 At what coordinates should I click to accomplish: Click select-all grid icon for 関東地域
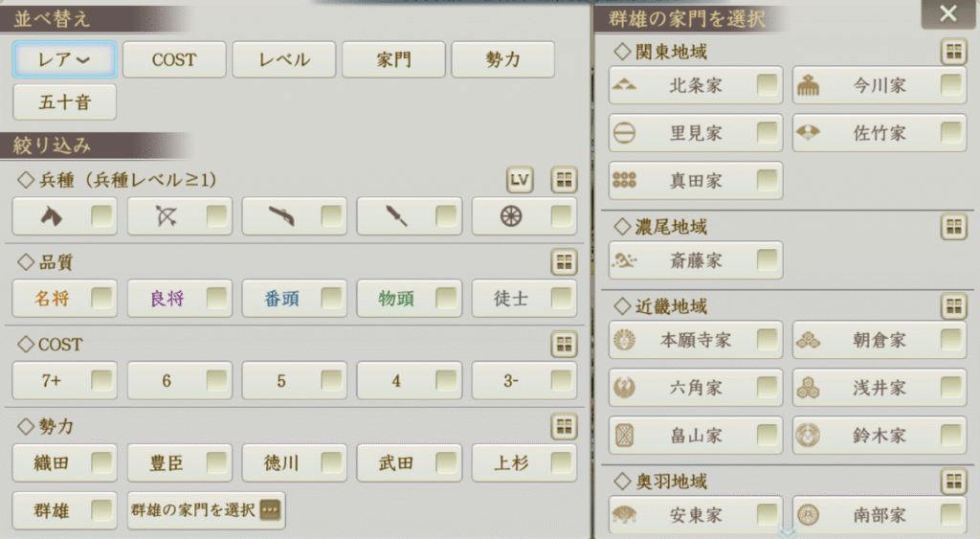(953, 52)
